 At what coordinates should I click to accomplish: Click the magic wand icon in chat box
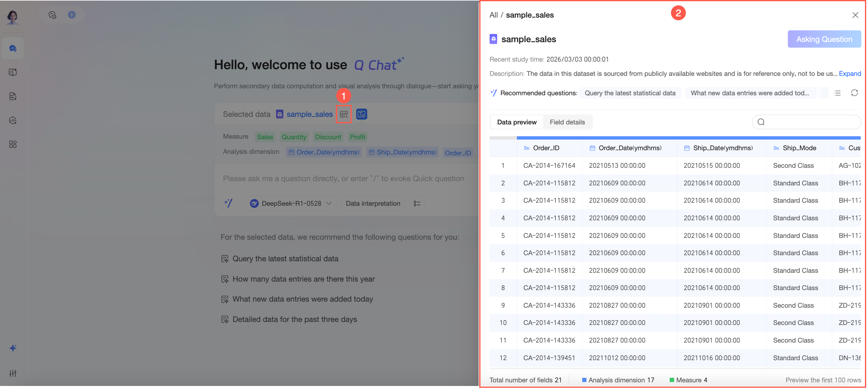tap(228, 203)
